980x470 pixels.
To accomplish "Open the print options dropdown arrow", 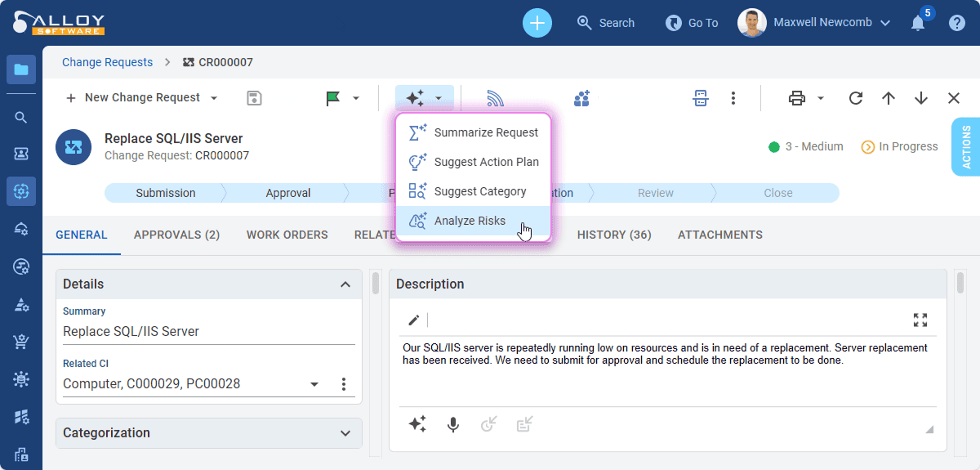I will coord(821,98).
